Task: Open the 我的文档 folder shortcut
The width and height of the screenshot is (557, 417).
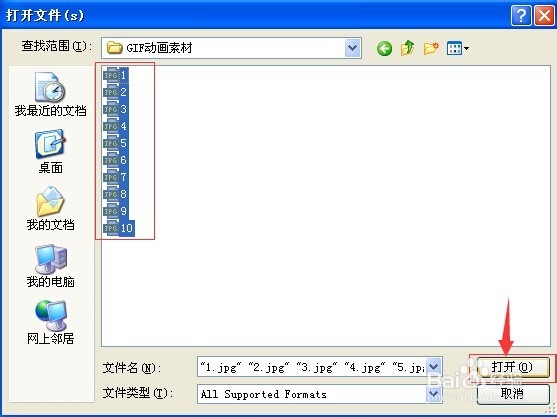Action: (50, 208)
